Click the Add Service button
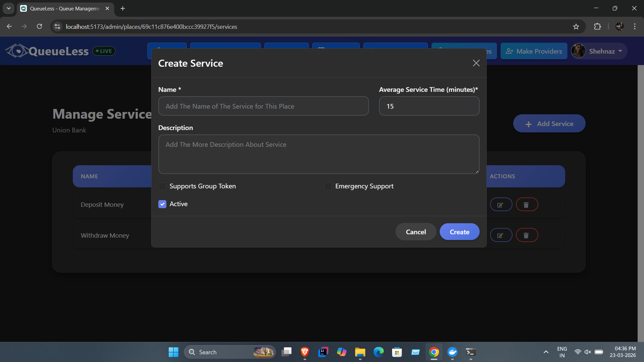This screenshot has width=644, height=362. click(x=549, y=124)
